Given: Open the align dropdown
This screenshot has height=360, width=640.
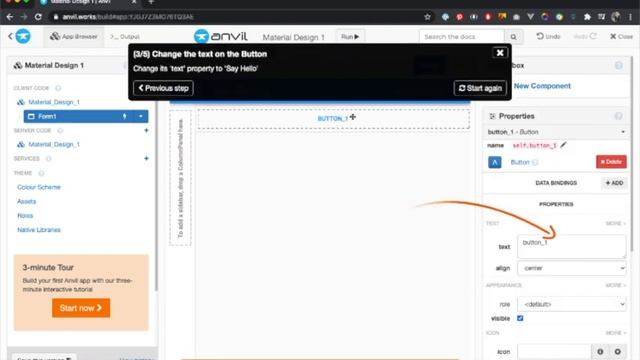Looking at the screenshot, I should [x=571, y=268].
